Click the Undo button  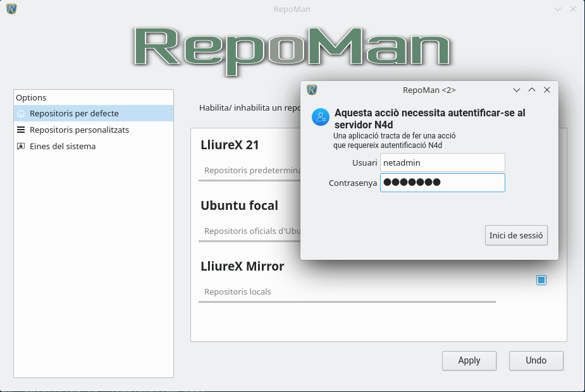[536, 360]
